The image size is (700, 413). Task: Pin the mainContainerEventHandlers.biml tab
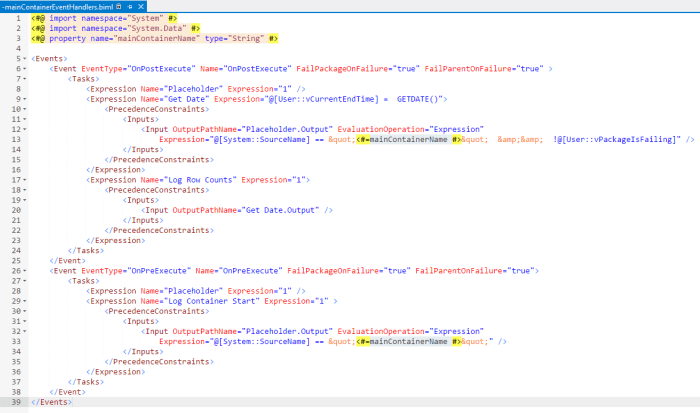coord(130,7)
